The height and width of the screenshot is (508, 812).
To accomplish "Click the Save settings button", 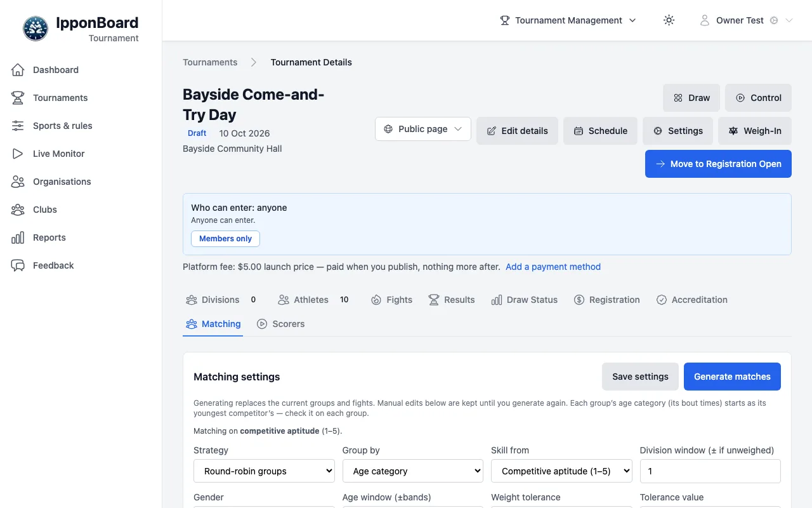I will (x=640, y=377).
